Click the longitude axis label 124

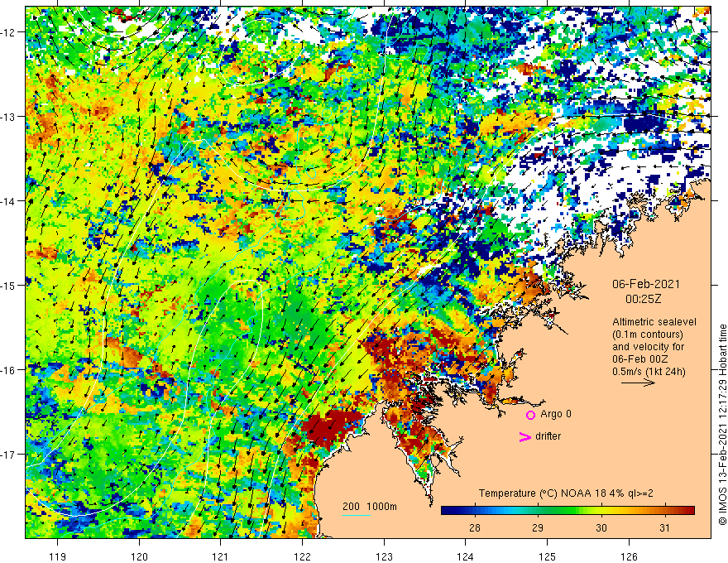click(x=465, y=556)
